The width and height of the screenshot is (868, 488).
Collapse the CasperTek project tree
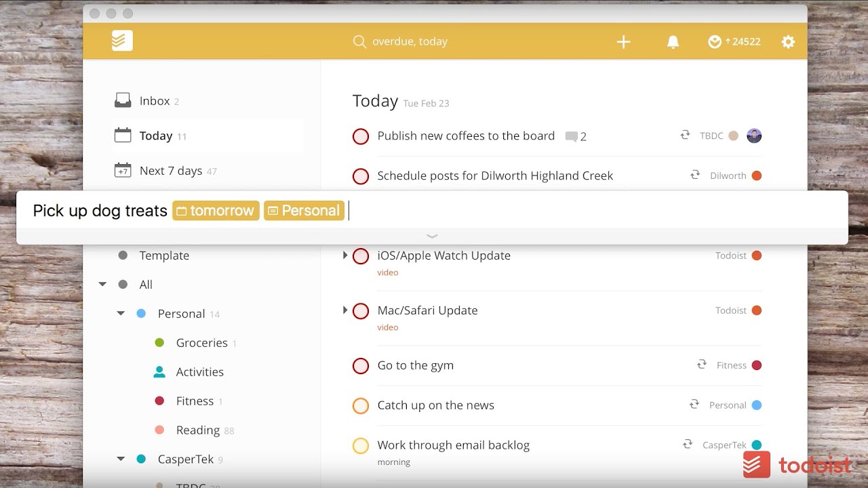click(121, 459)
